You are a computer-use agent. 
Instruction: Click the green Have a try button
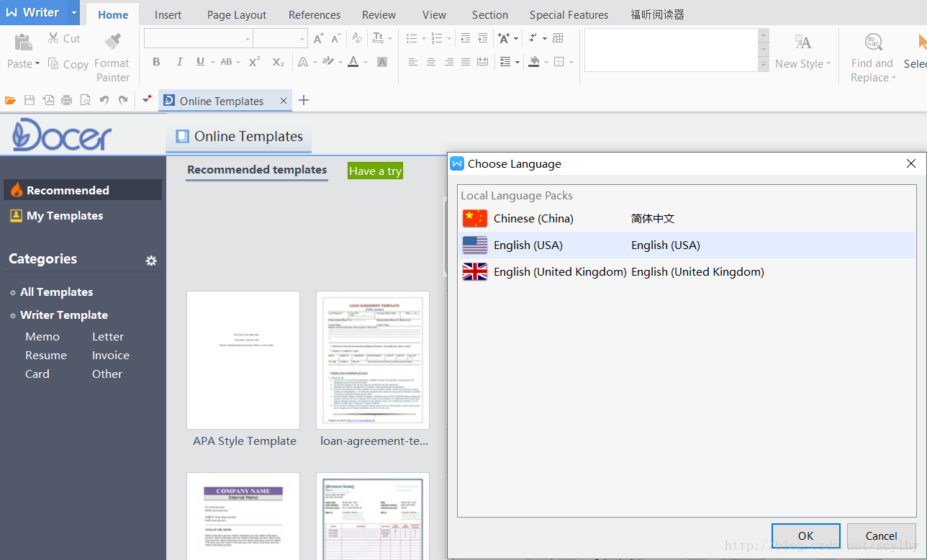375,171
